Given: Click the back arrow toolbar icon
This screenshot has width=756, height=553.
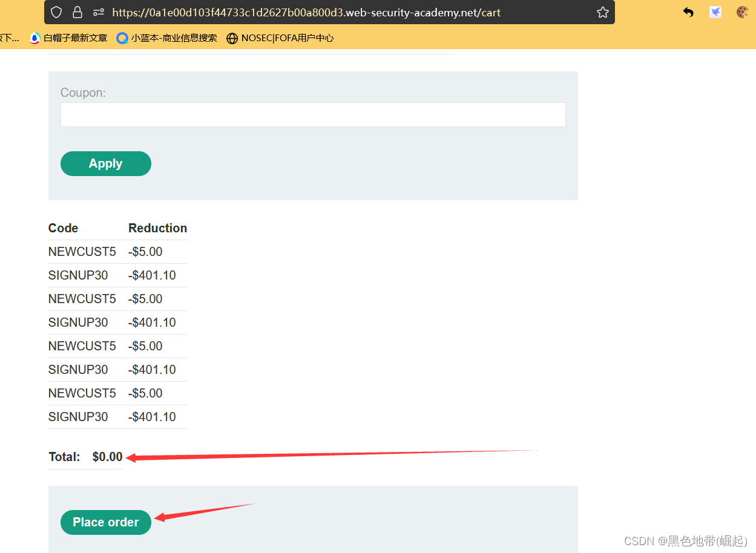Looking at the screenshot, I should click(688, 12).
